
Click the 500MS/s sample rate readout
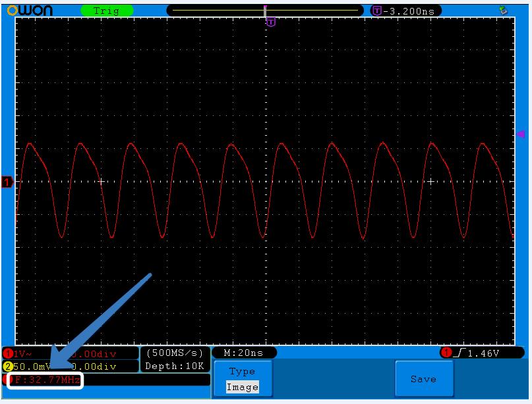175,353
